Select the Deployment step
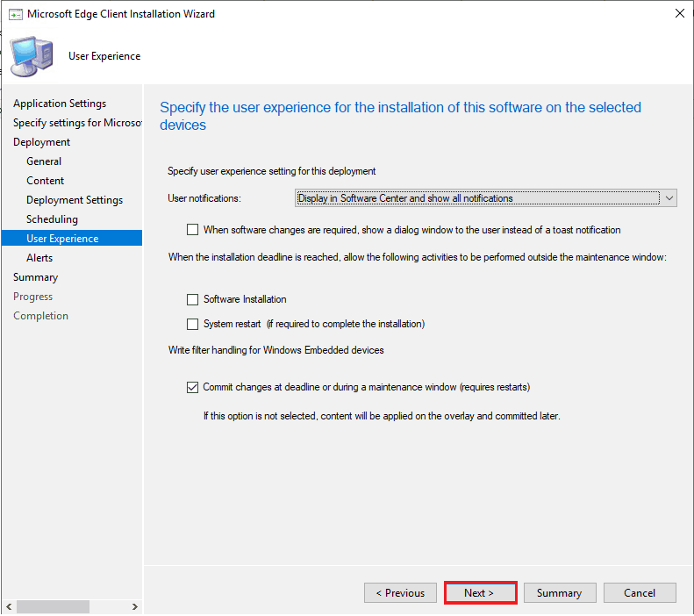694x616 pixels. [x=41, y=142]
